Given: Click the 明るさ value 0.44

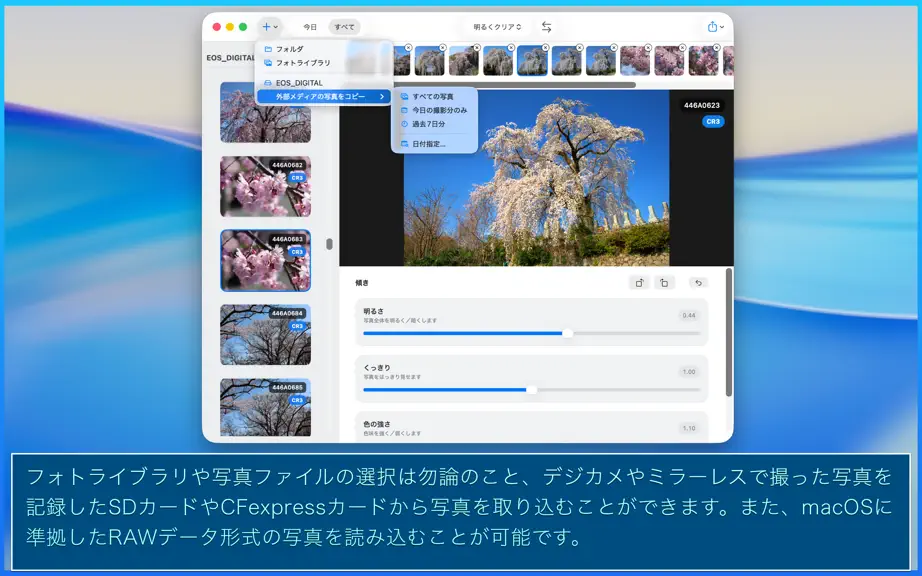Looking at the screenshot, I should point(689,316).
